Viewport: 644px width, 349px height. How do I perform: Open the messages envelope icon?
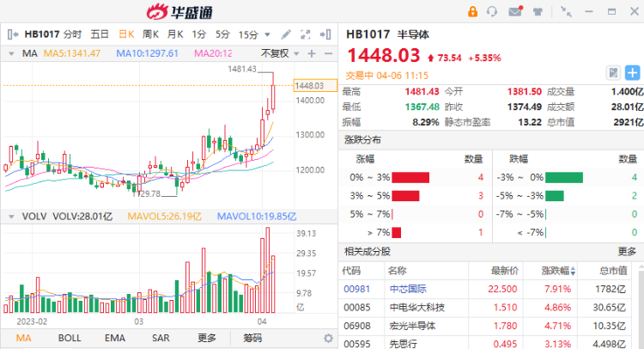515,11
